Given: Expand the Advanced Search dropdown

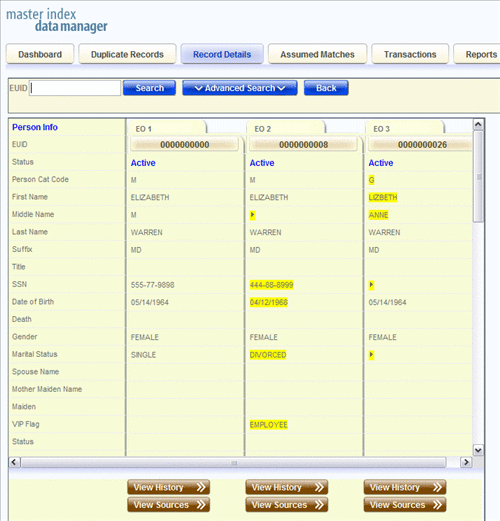Looking at the screenshot, I should pos(240,88).
